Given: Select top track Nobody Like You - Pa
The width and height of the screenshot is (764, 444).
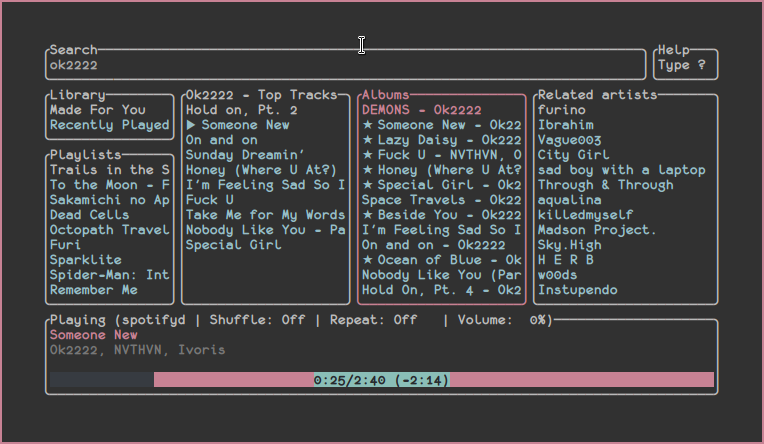Looking at the screenshot, I should click(x=266, y=230).
